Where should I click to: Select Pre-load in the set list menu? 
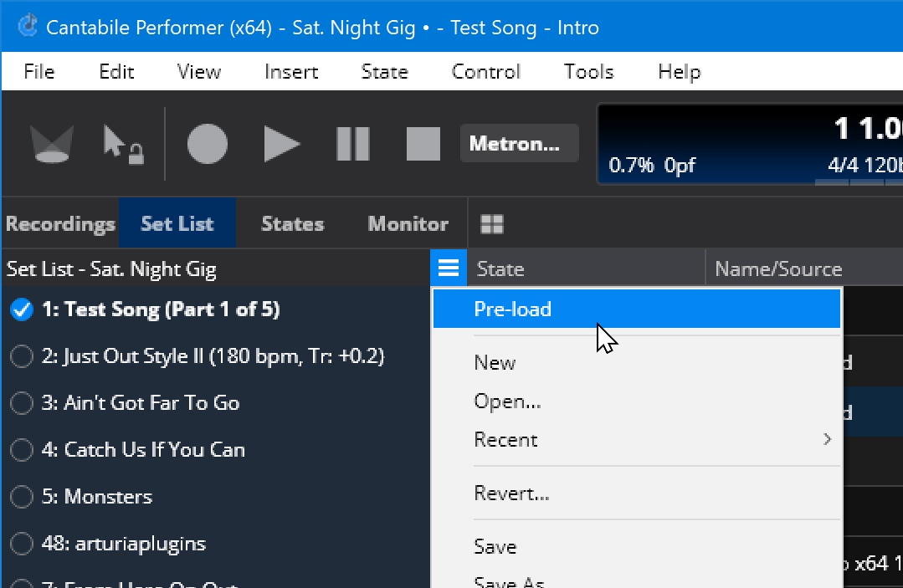pos(636,309)
